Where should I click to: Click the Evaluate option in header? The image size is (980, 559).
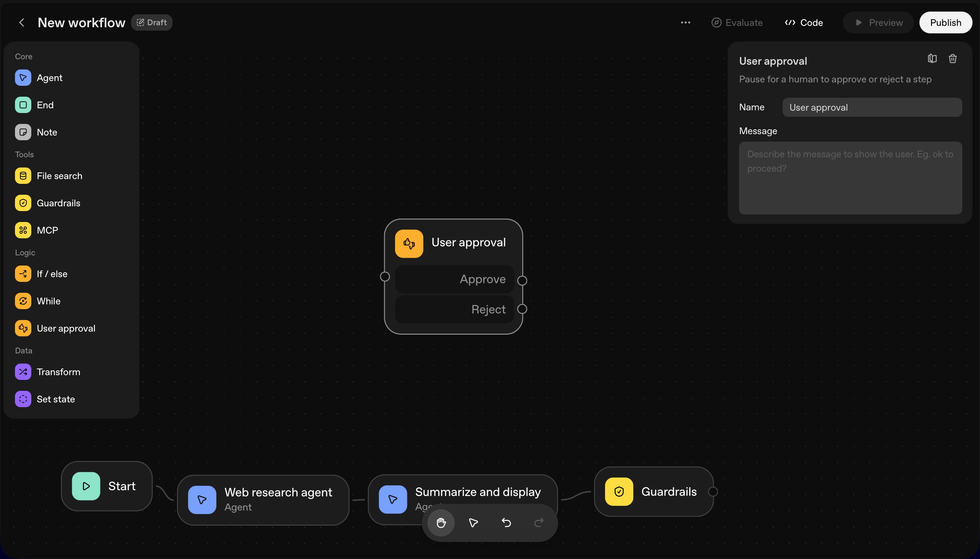pyautogui.click(x=737, y=23)
